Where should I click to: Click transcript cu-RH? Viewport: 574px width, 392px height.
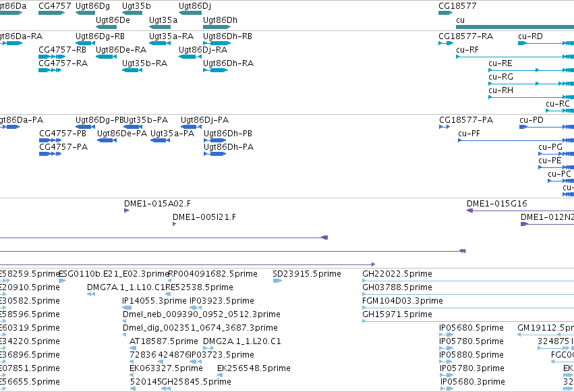pos(532,97)
